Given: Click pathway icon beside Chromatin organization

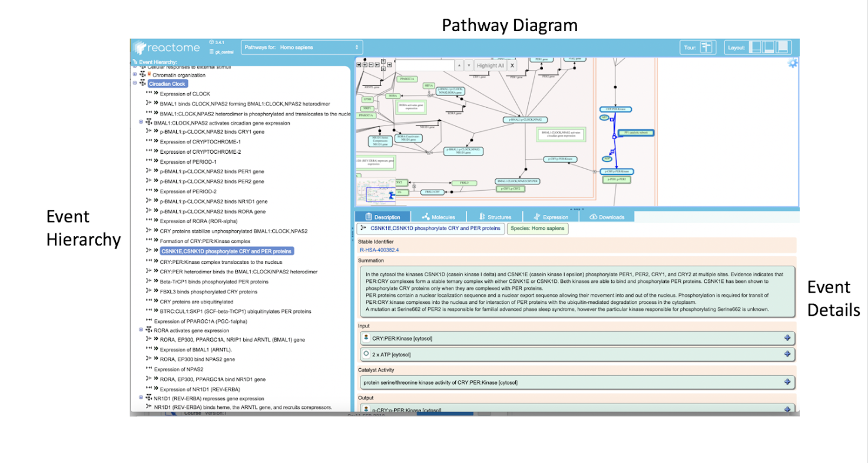Looking at the screenshot, I should (x=143, y=75).
